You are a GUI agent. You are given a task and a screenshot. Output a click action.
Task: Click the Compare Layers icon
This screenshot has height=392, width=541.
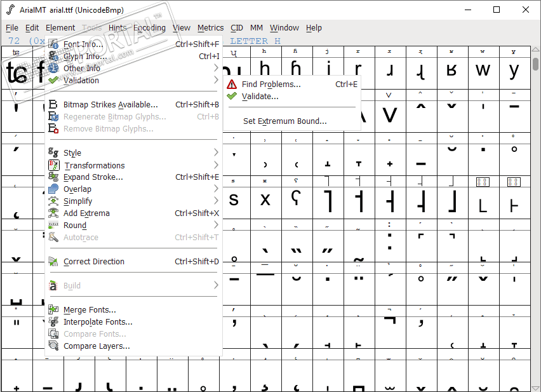pyautogui.click(x=53, y=346)
